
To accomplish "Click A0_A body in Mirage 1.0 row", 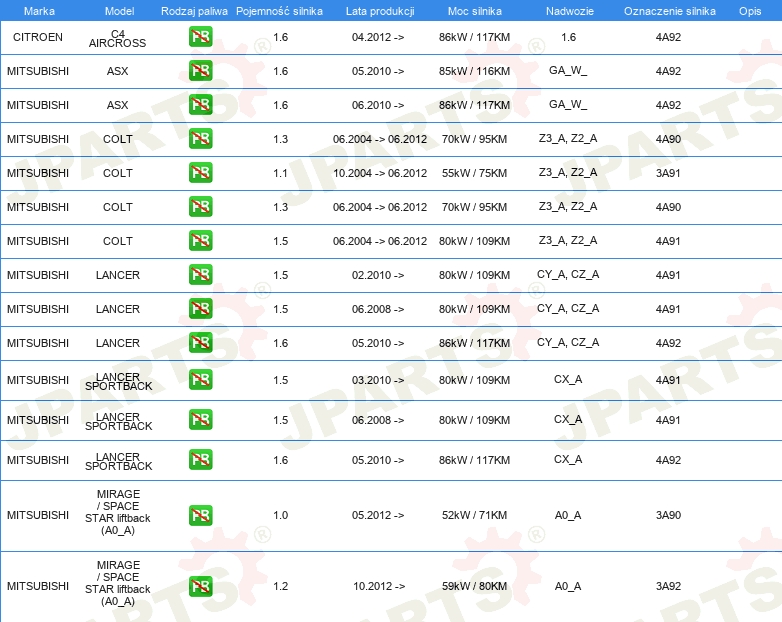I will 568,515.
